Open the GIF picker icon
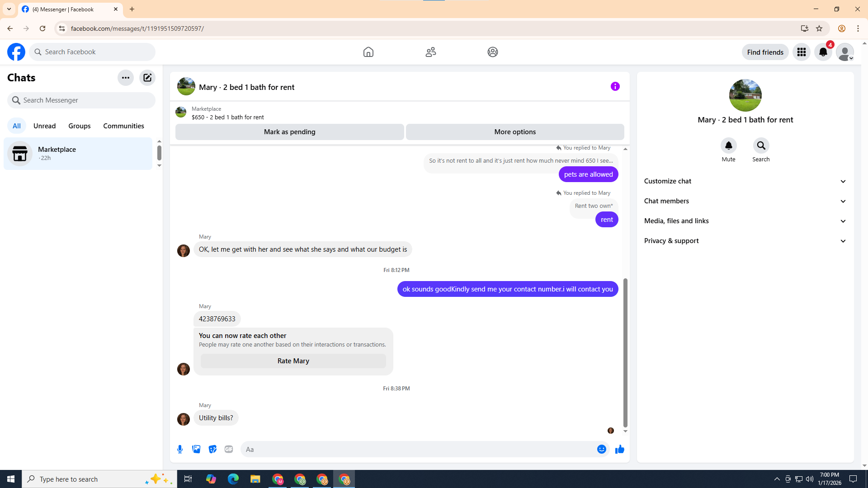This screenshot has width=868, height=488. click(x=229, y=449)
